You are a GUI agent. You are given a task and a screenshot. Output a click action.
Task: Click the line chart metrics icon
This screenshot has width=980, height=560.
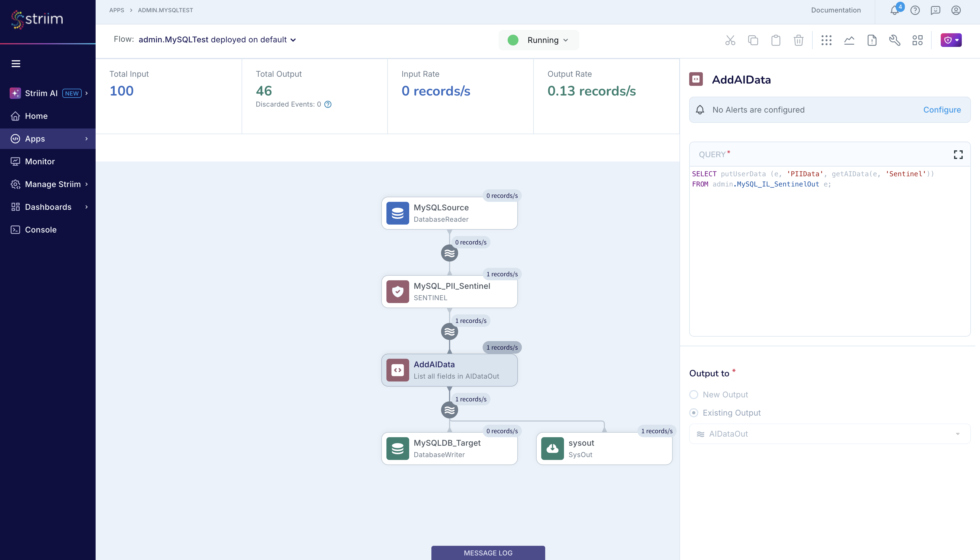[x=849, y=40]
